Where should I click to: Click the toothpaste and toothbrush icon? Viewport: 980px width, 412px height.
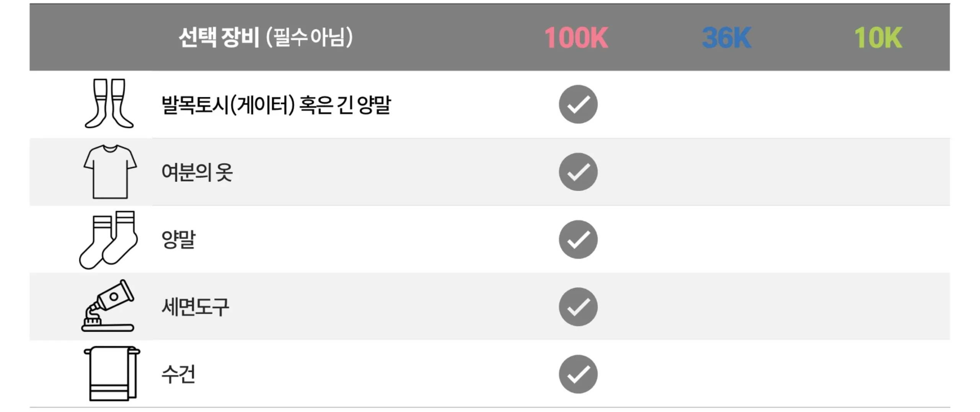pyautogui.click(x=108, y=306)
